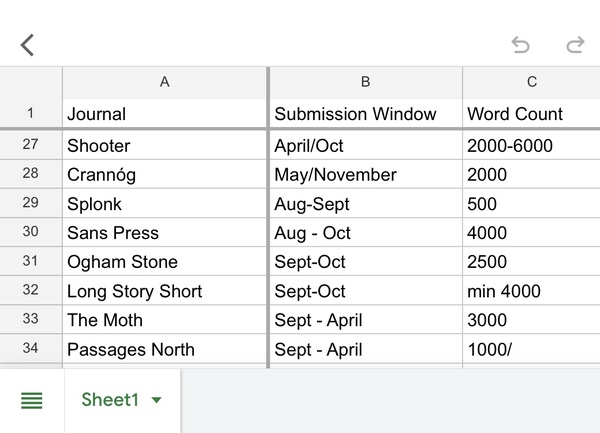Click the redo icon
Image resolution: width=600 pixels, height=433 pixels.
(575, 45)
